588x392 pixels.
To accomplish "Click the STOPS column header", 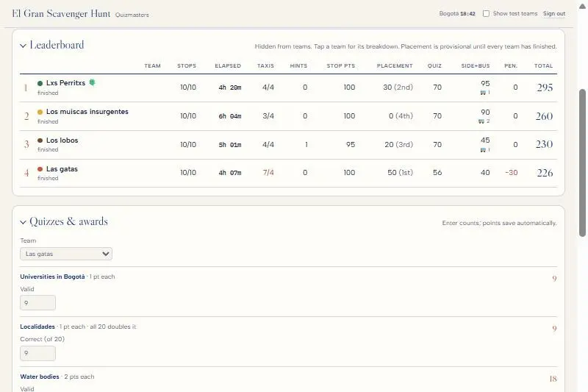I will [x=187, y=65].
